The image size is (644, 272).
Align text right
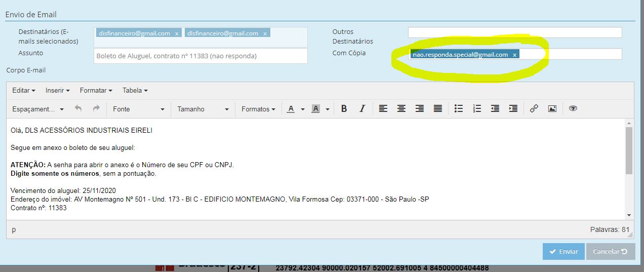(x=420, y=108)
